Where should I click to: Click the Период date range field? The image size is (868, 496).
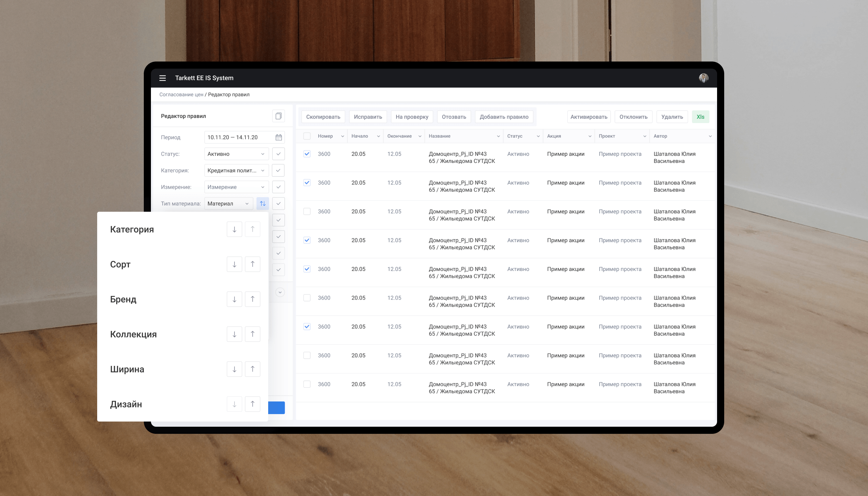click(239, 137)
